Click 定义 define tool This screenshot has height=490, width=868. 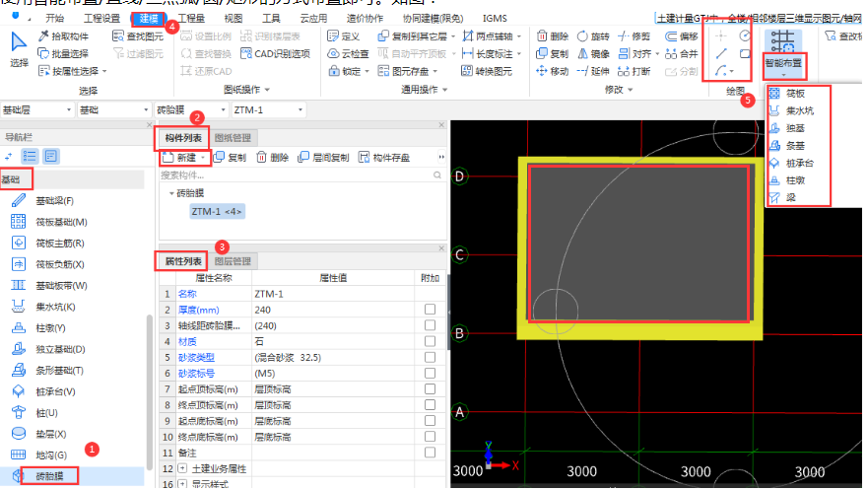344,36
